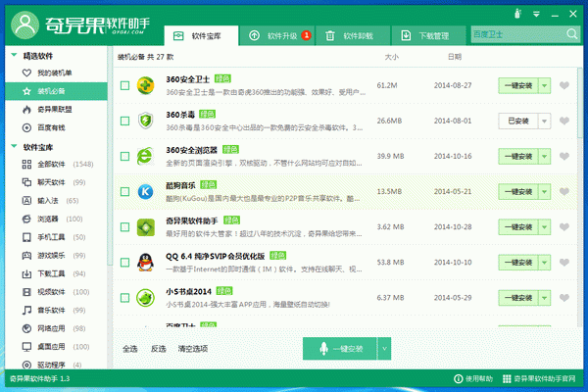This screenshot has width=588, height=392.
Task: Check the 奇异果软件助手 row checkbox
Action: click(x=124, y=227)
